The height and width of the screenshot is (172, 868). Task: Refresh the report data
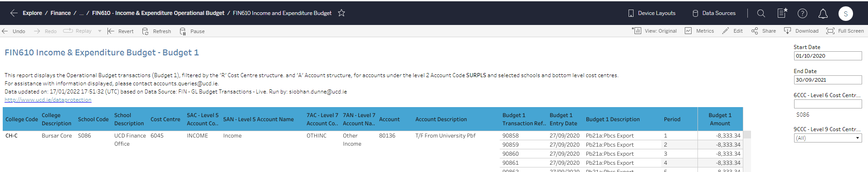pos(156,31)
